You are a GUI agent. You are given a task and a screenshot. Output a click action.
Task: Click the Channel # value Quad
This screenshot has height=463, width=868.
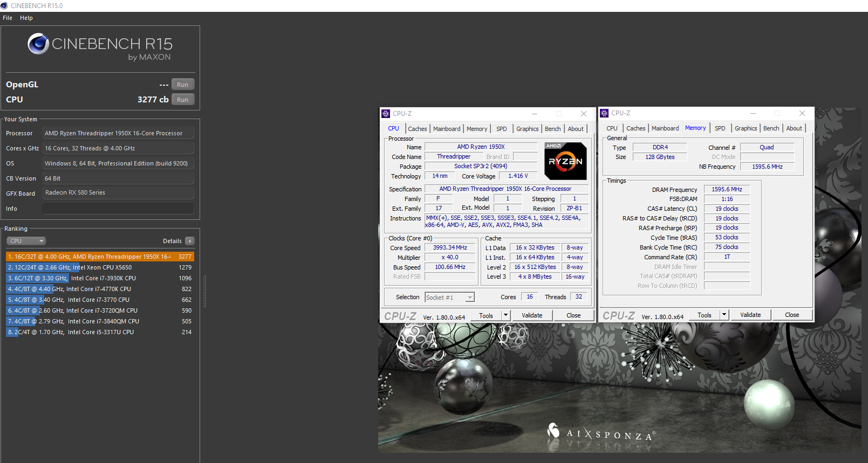[767, 147]
